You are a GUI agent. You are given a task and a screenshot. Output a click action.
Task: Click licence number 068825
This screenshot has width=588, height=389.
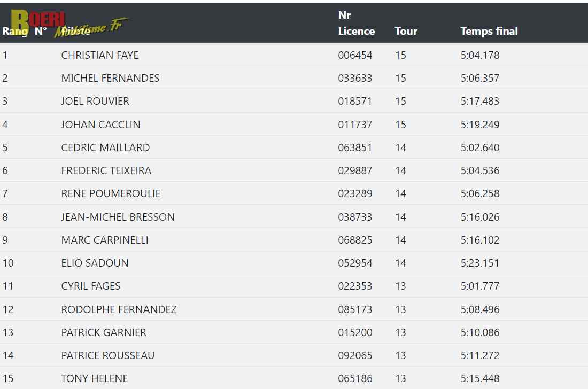355,240
